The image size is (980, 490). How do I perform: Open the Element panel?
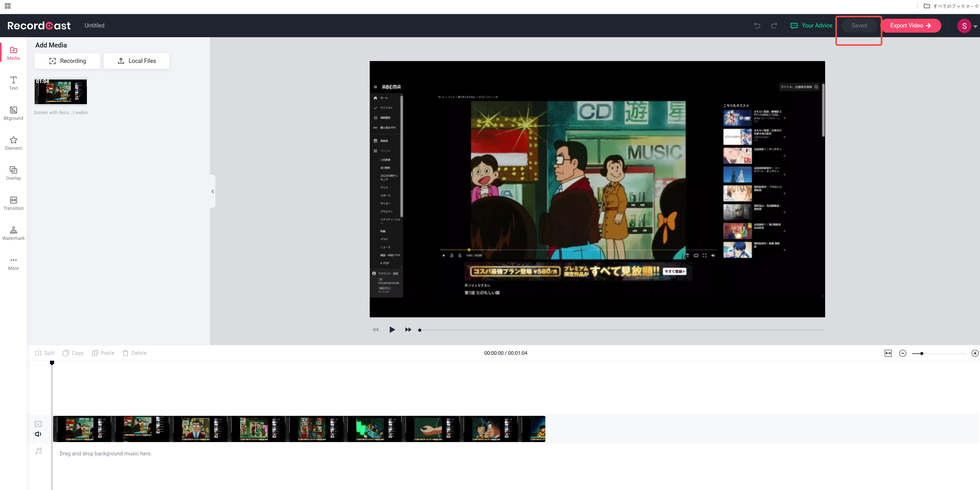[x=13, y=143]
